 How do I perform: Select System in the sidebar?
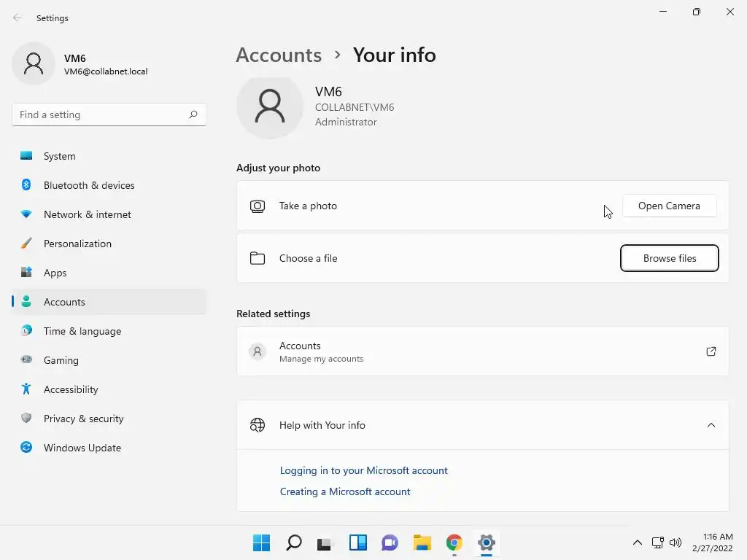click(60, 156)
